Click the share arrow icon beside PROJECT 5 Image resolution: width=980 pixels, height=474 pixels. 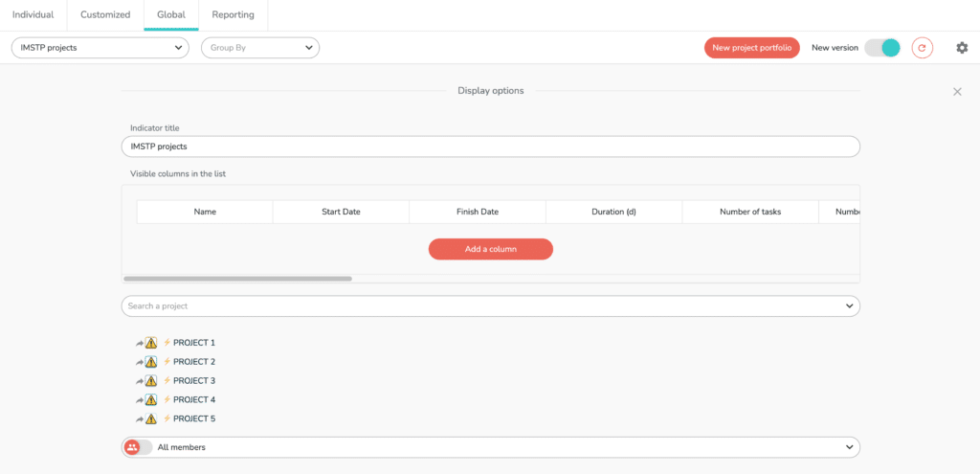click(x=140, y=419)
